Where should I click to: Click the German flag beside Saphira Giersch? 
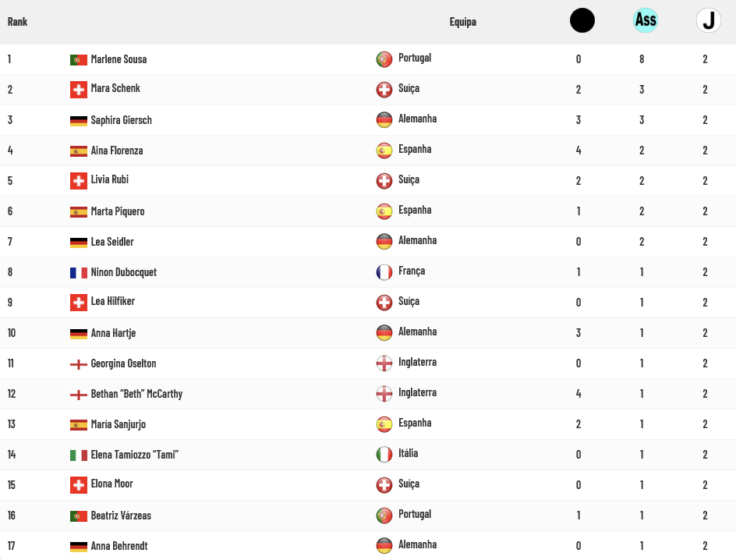point(79,121)
